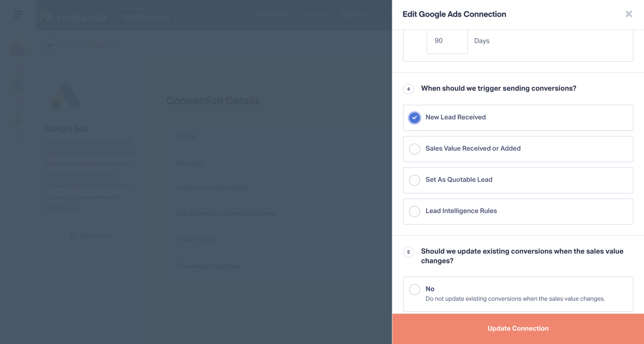
Task: Choose Set As Quotable Lead as the trigger
Action: coord(414,180)
